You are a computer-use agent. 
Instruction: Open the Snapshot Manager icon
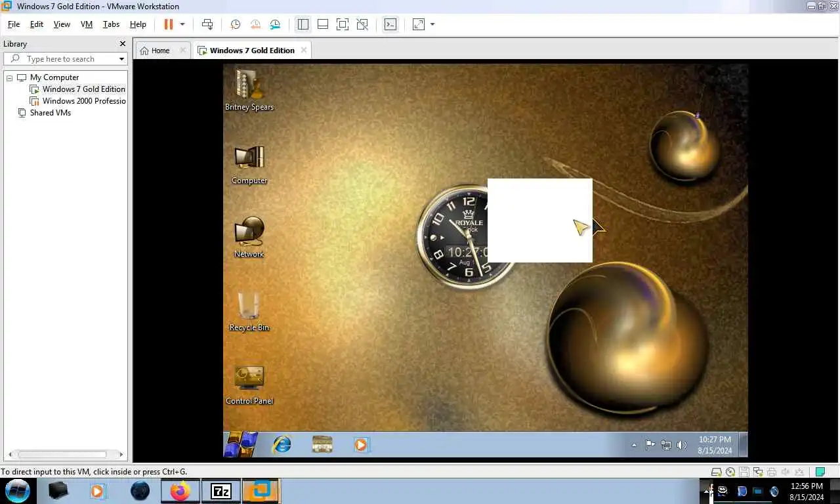275,24
